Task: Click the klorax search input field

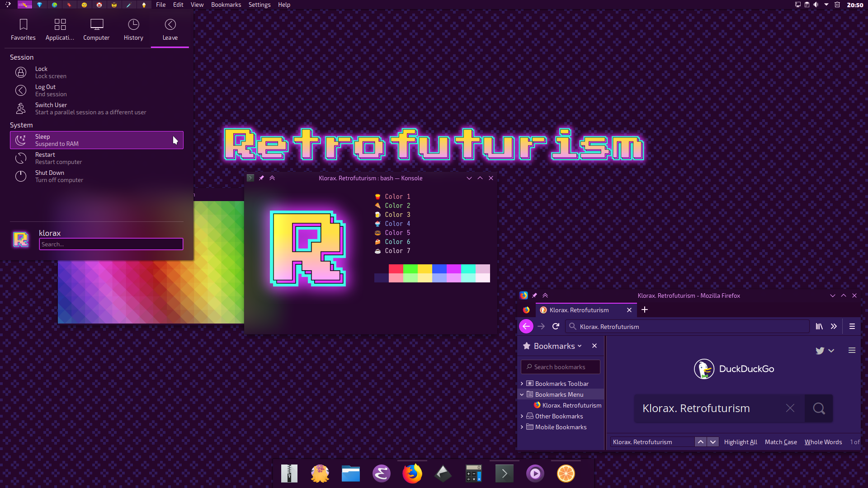Action: 111,244
